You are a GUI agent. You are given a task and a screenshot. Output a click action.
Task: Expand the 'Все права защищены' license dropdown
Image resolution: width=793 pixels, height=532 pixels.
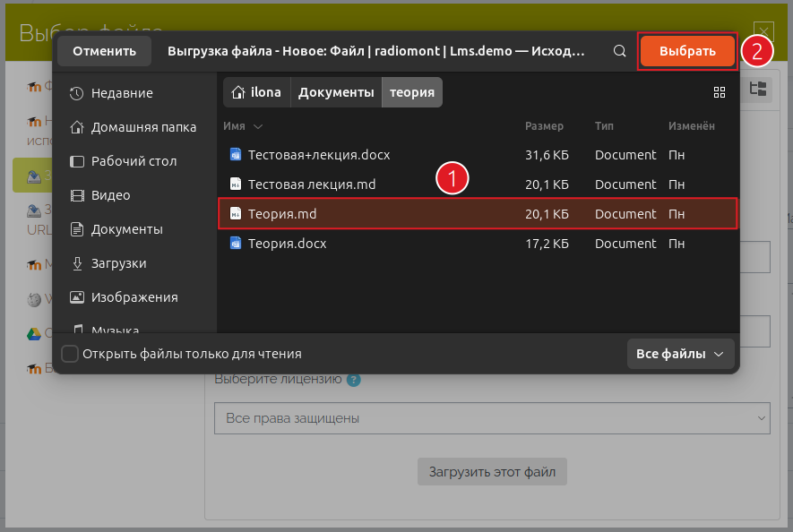pyautogui.click(x=491, y=418)
